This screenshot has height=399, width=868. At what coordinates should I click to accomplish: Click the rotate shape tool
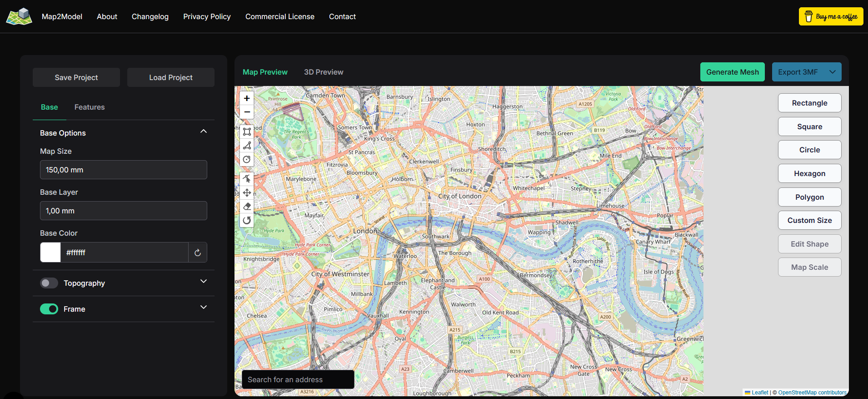[x=247, y=221]
